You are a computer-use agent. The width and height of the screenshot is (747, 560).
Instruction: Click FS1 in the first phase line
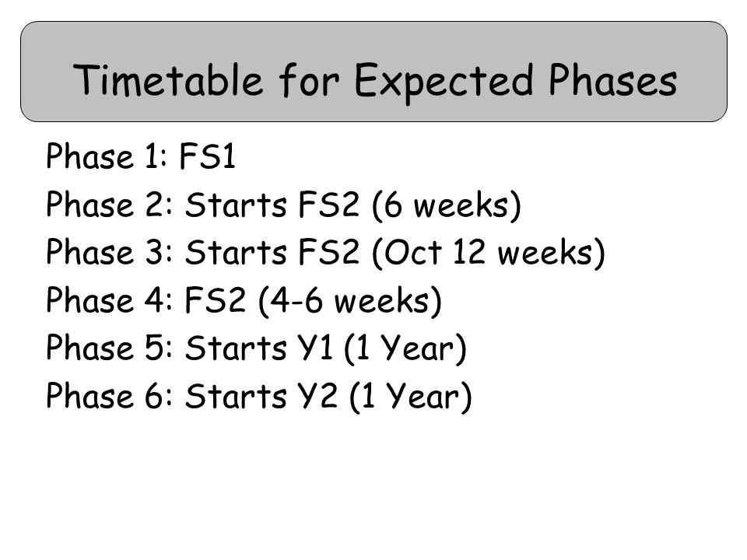207,156
